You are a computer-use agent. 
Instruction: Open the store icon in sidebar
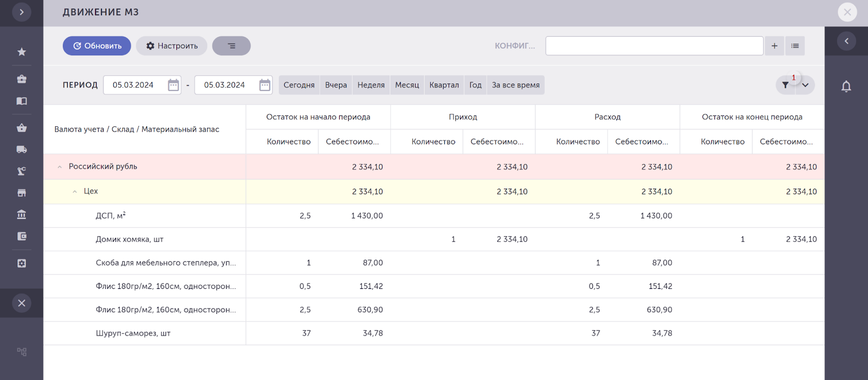[x=22, y=193]
